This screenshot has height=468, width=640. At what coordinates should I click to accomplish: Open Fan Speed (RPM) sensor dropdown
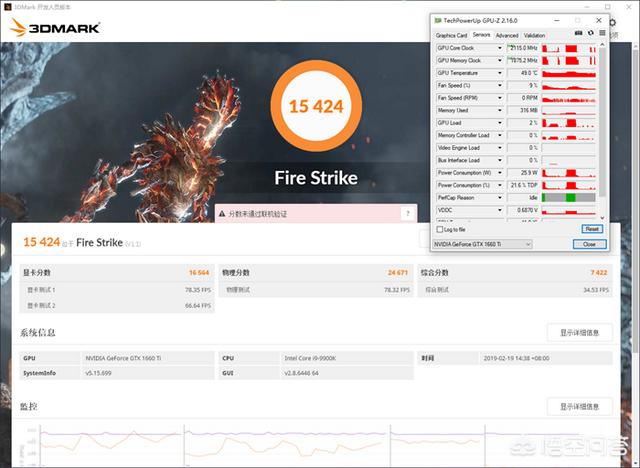pos(500,98)
